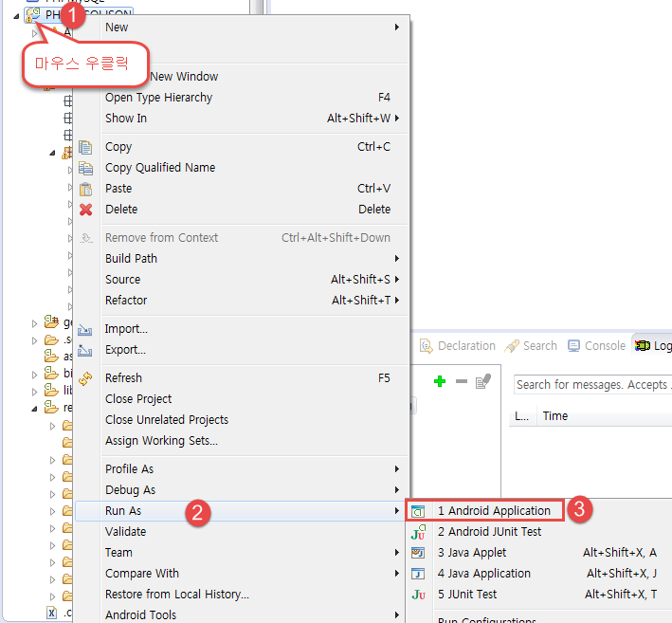This screenshot has height=623, width=672.
Task: Click the Copy icon in context menu
Action: [x=85, y=147]
